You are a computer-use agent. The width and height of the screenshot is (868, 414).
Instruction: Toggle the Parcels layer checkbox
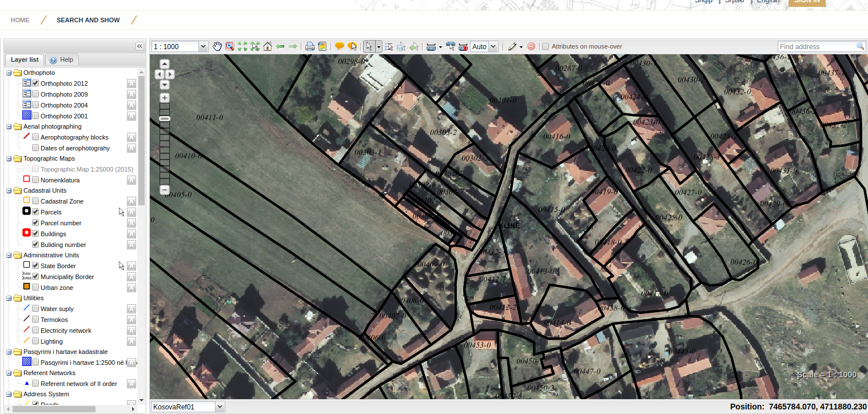(35, 212)
